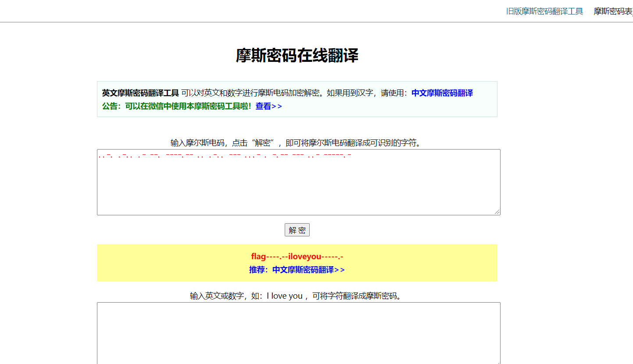Click the 查看>> announcement link
The width and height of the screenshot is (633, 364).
coord(268,106)
